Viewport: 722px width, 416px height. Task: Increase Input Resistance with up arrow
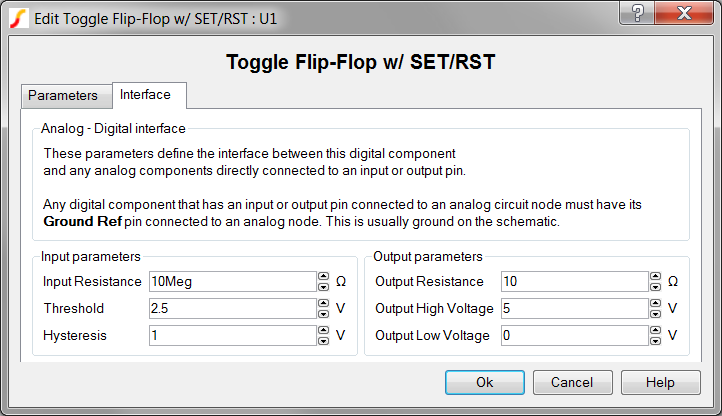point(324,276)
